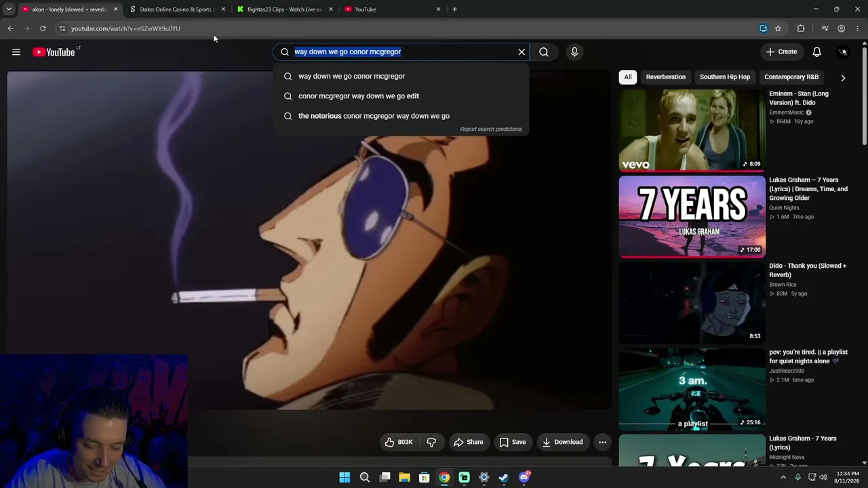Image resolution: width=868 pixels, height=488 pixels.
Task: Like the video with 803K likes
Action: pos(399,442)
